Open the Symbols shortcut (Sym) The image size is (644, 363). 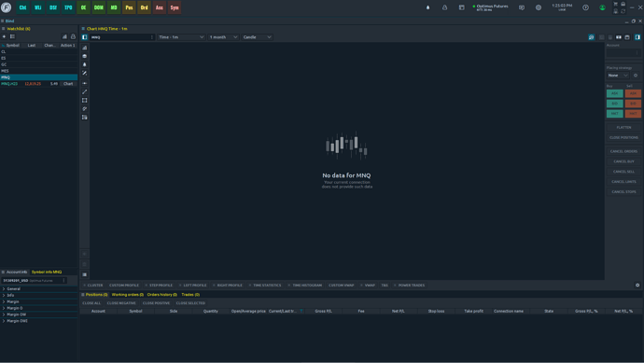(x=175, y=7)
